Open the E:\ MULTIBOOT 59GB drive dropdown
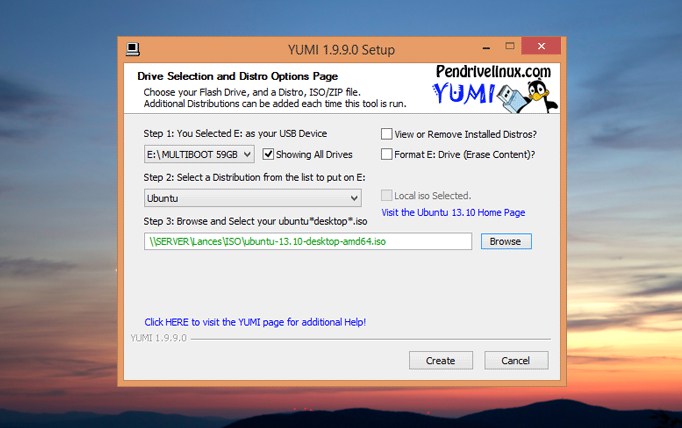This screenshot has width=682, height=428. [199, 154]
